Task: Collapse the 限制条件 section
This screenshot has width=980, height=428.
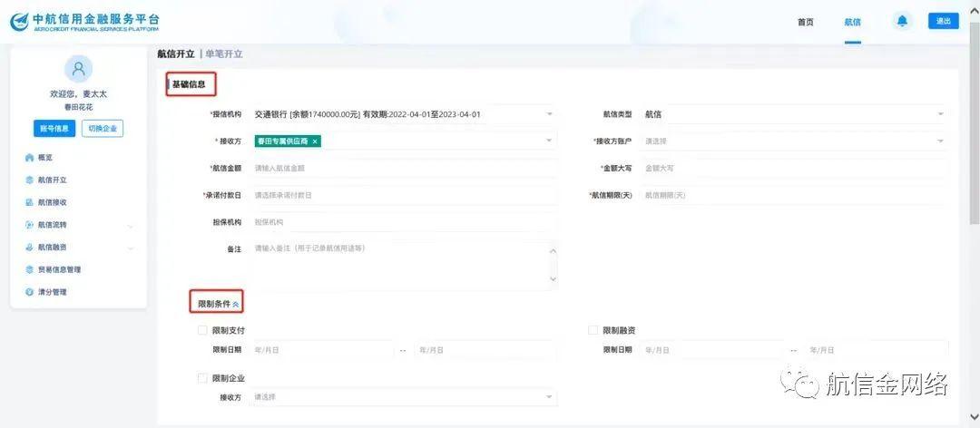Action: click(236, 305)
